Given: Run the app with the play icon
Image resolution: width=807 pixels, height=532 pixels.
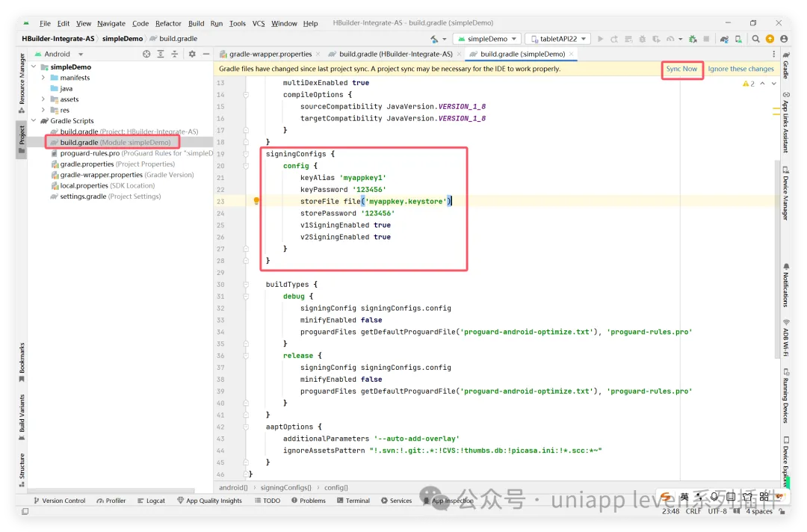Looking at the screenshot, I should pos(600,39).
